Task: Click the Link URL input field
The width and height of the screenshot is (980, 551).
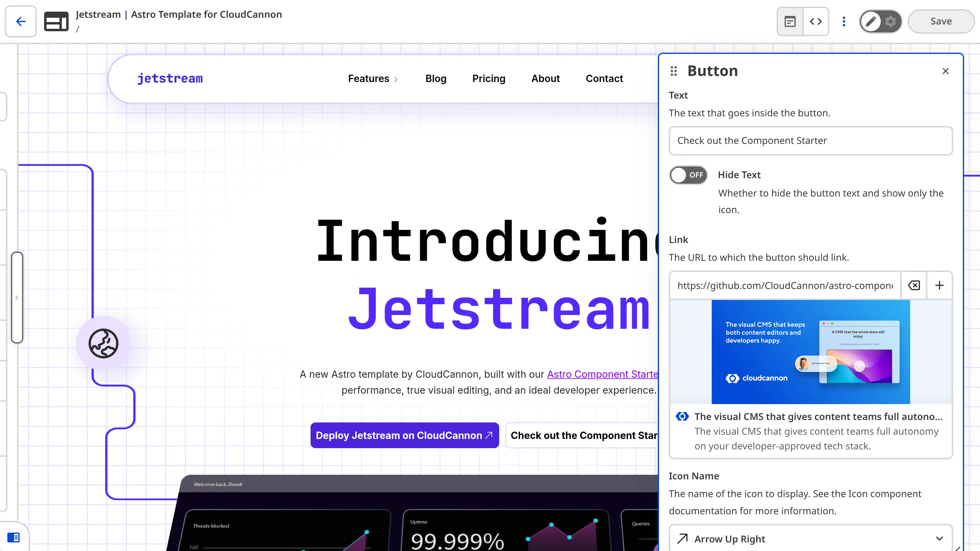Action: point(785,286)
